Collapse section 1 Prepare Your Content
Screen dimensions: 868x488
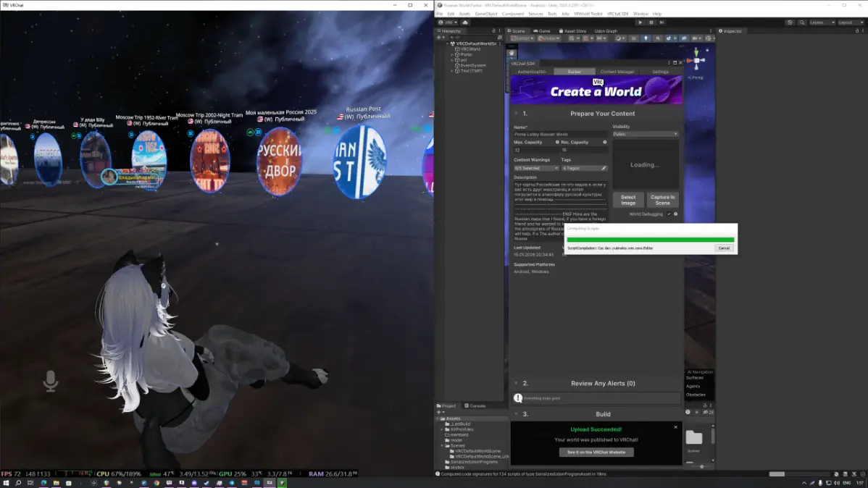click(x=516, y=114)
